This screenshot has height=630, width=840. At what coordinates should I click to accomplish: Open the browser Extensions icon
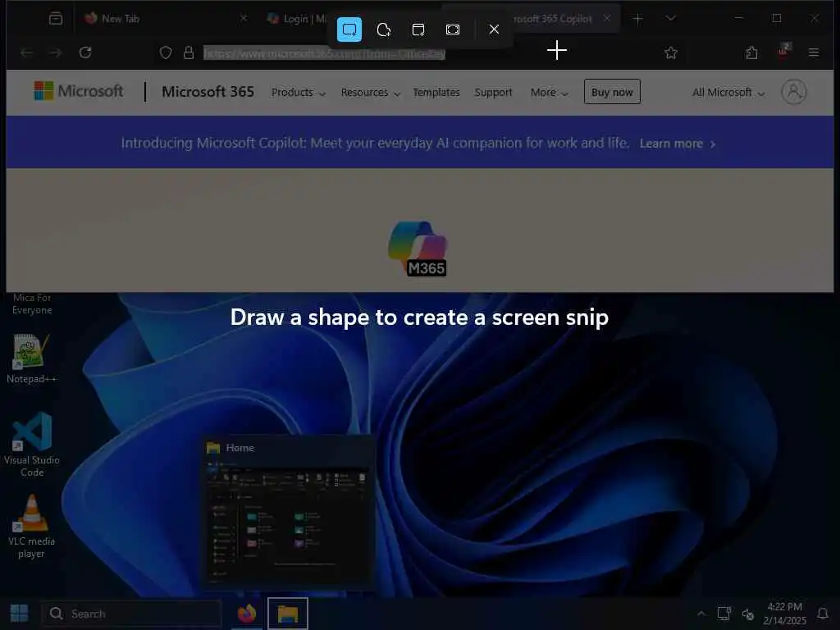pyautogui.click(x=751, y=52)
